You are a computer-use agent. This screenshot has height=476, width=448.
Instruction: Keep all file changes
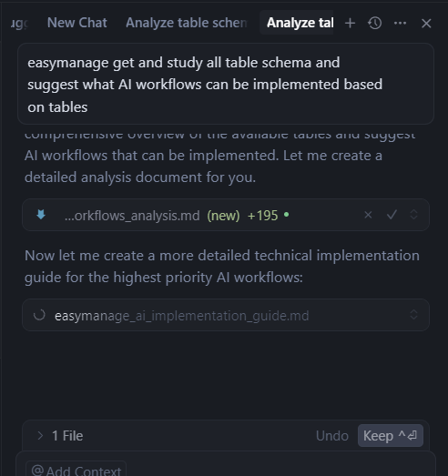[391, 436]
